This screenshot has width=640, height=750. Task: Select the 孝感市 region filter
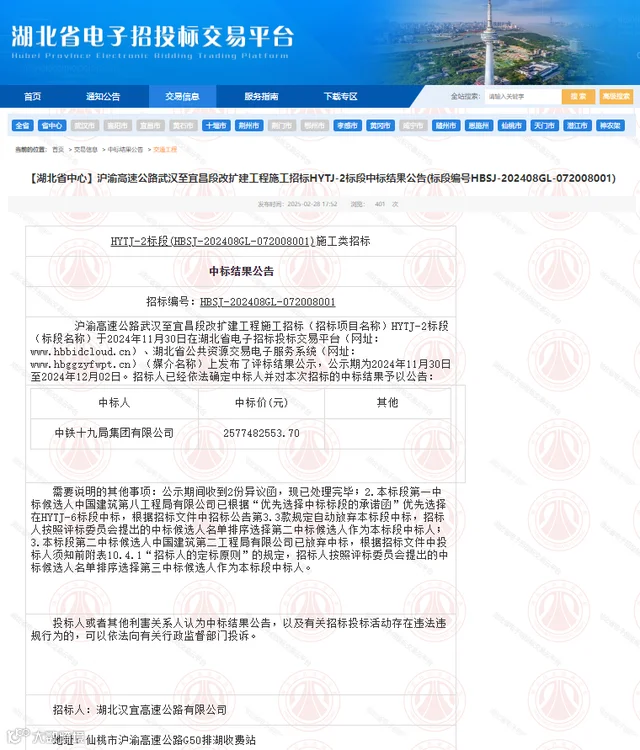click(x=347, y=125)
